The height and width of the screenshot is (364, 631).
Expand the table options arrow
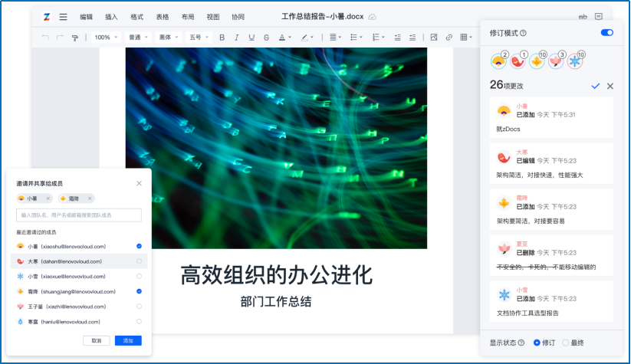[x=471, y=38]
